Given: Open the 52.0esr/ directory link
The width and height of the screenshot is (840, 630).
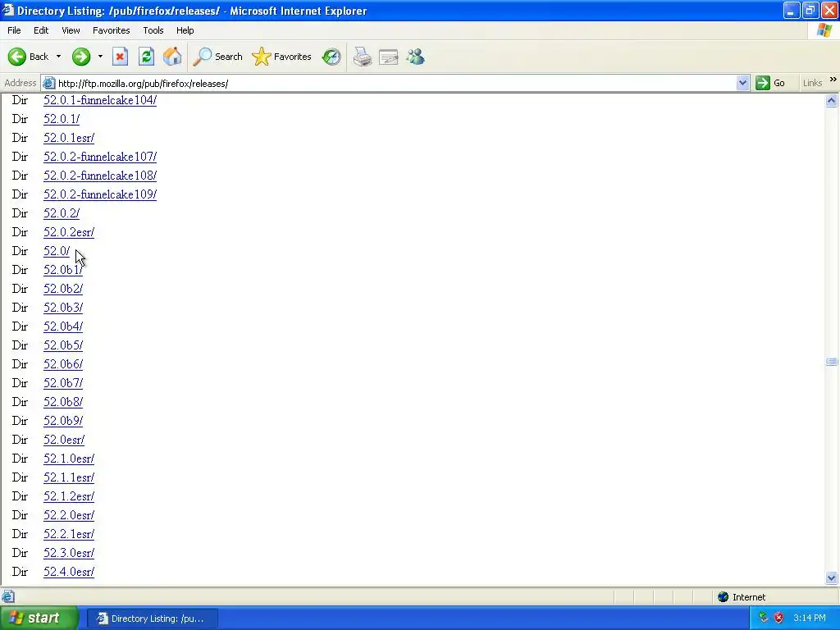Looking at the screenshot, I should tap(64, 440).
